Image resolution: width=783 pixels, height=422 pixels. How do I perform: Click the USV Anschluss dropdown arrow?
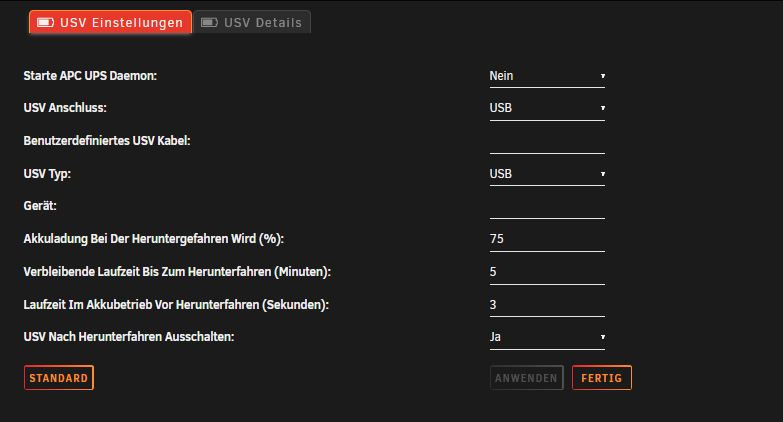(603, 108)
